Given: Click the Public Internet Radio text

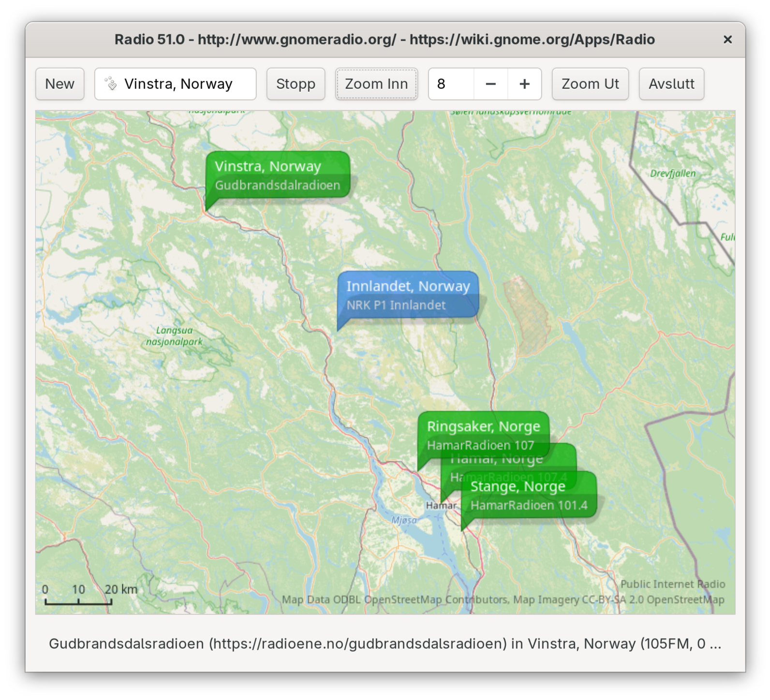Looking at the screenshot, I should (x=673, y=584).
